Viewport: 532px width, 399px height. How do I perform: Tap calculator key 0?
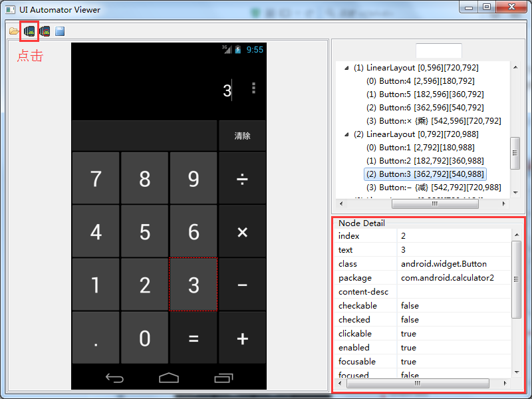coord(144,338)
